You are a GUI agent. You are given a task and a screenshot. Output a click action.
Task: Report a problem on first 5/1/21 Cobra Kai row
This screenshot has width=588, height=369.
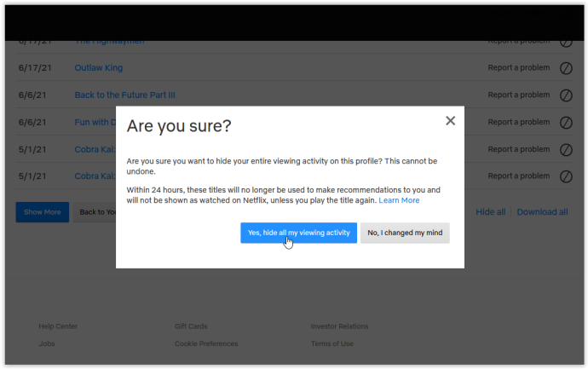click(x=519, y=149)
